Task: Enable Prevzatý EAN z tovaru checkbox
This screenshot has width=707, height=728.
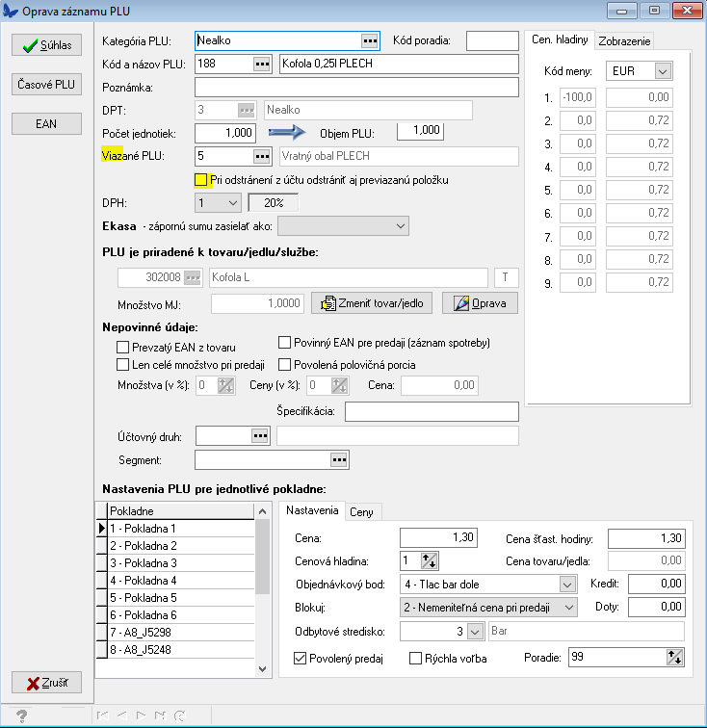Action: [122, 348]
